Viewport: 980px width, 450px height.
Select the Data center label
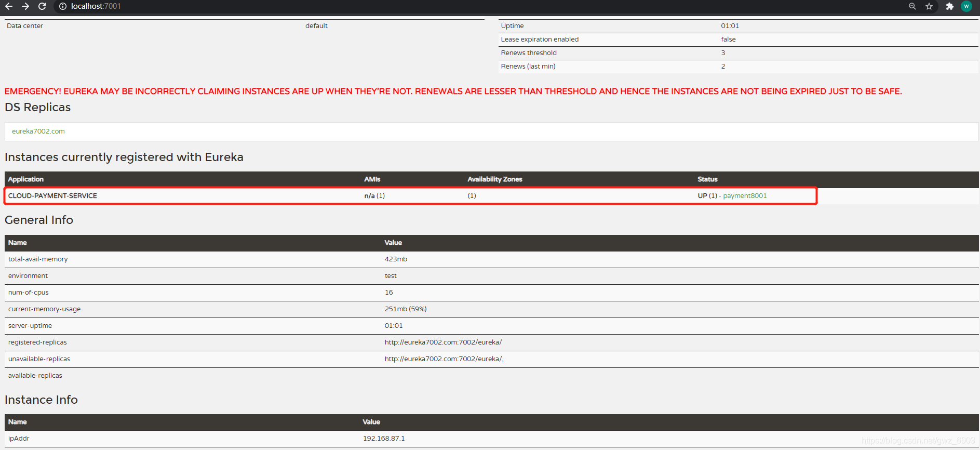tap(25, 26)
